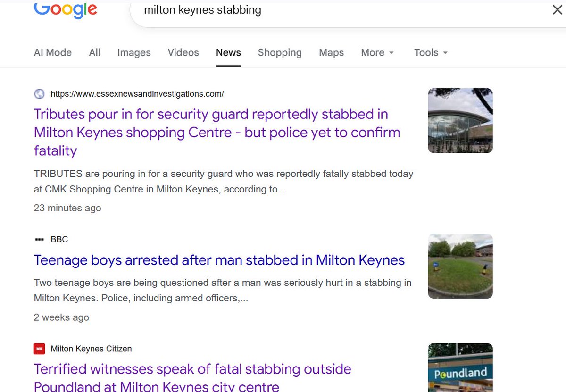Open the Shopping tab
The height and width of the screenshot is (392, 566).
[280, 52]
